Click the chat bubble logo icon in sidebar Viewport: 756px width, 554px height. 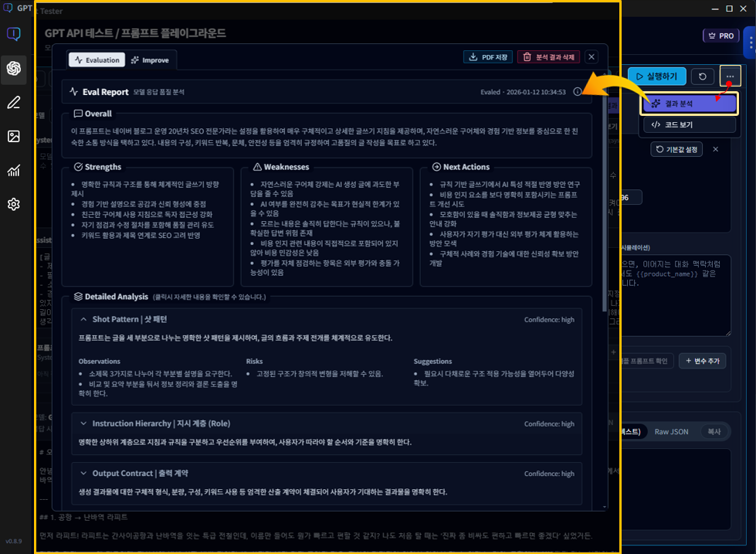[x=13, y=34]
